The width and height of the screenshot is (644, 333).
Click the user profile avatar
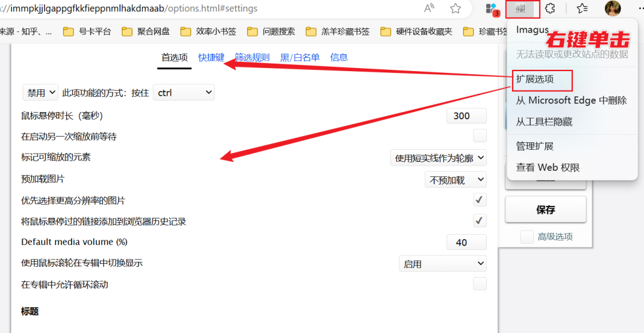[613, 8]
